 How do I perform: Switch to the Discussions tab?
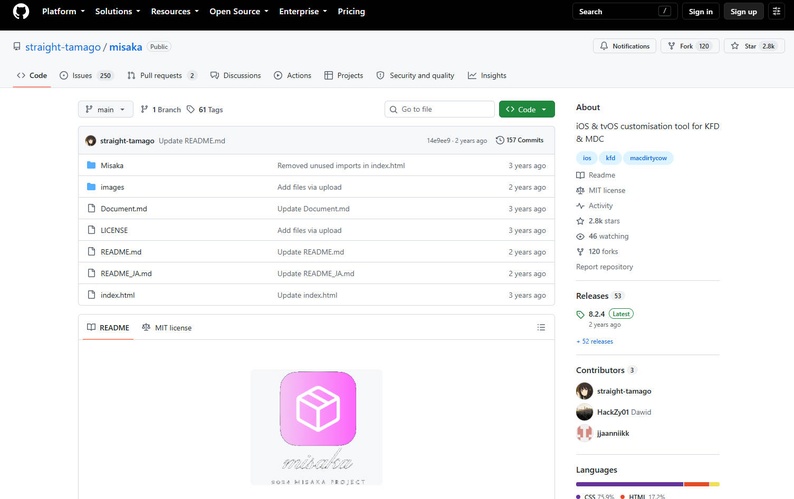pyautogui.click(x=235, y=75)
